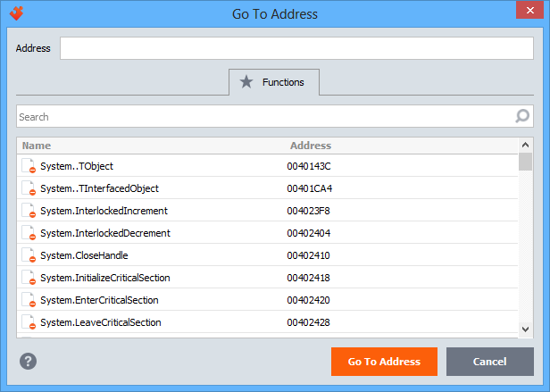Click the app logo in title bar
Screen dimensions: 550x392
pyautogui.click(x=16, y=13)
